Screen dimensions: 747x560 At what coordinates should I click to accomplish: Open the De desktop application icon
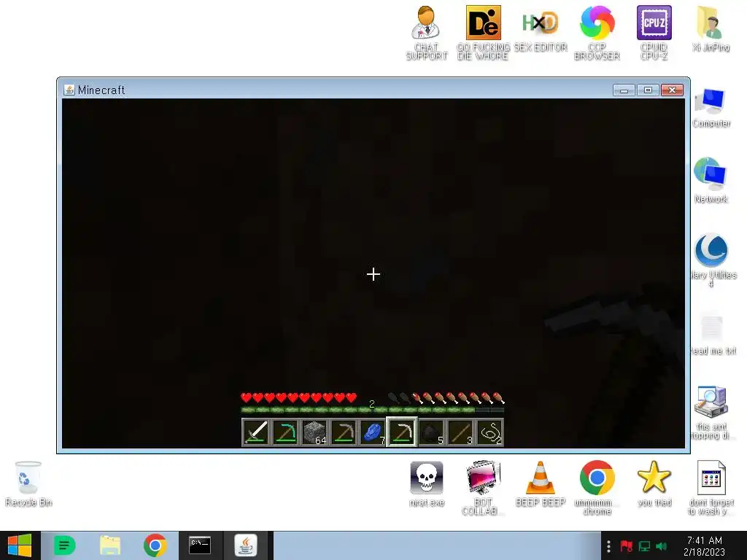coord(483,33)
